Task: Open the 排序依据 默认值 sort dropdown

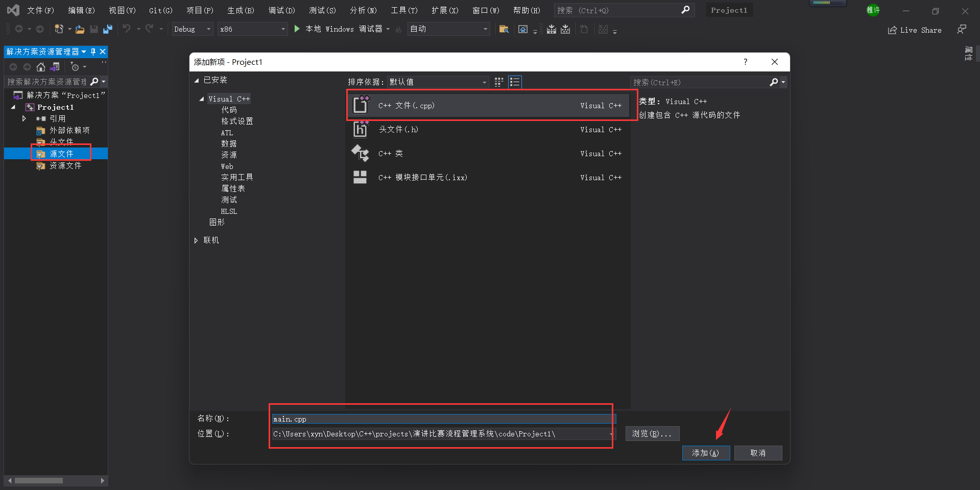Action: 438,82
